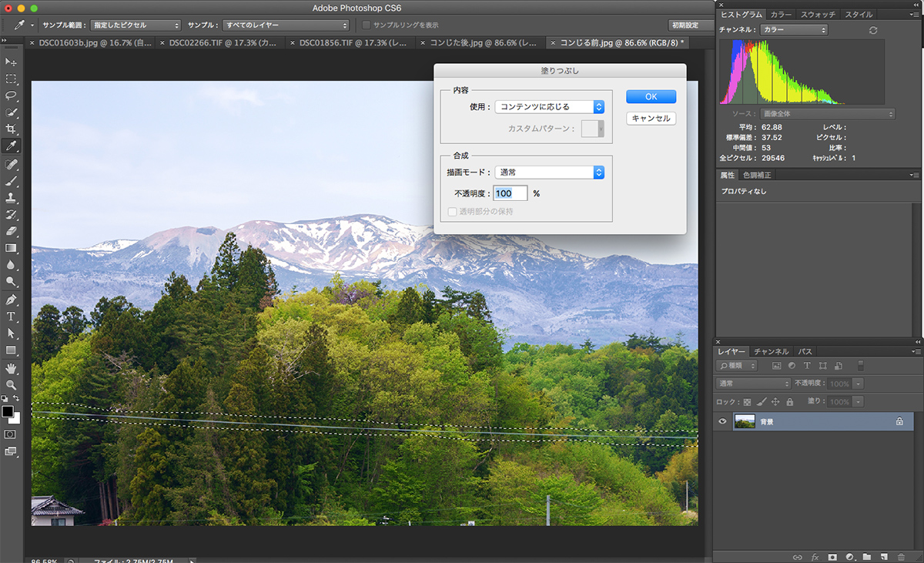Image resolution: width=924 pixels, height=563 pixels.
Task: Toggle Quick Mask mode
Action: tap(11, 434)
